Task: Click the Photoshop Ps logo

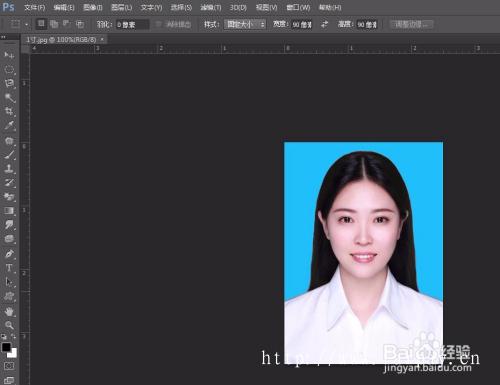Action: tap(8, 7)
